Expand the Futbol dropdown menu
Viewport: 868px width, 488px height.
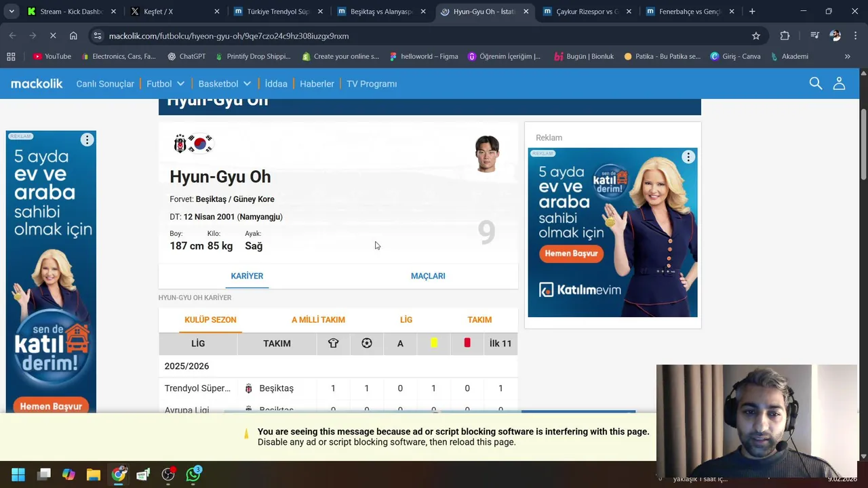[165, 83]
